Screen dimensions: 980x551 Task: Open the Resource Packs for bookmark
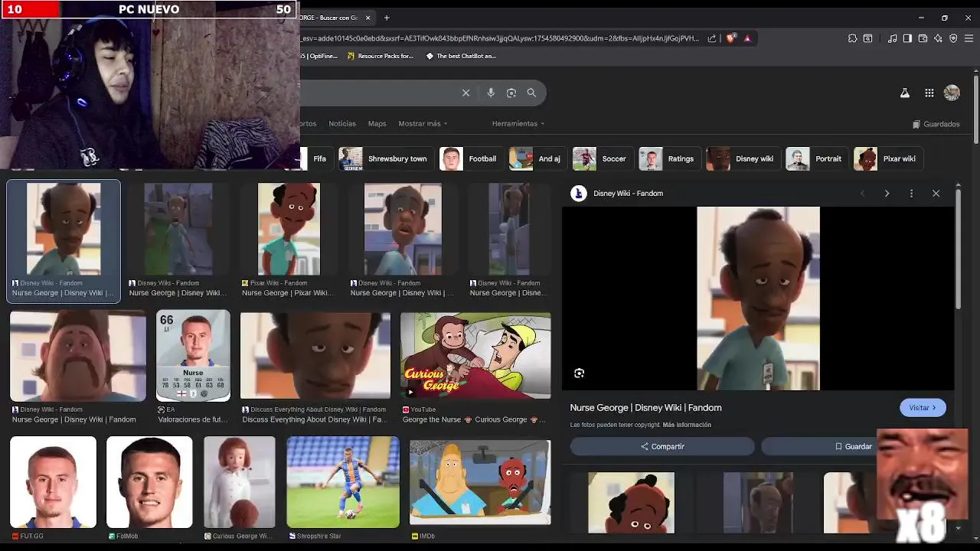380,56
